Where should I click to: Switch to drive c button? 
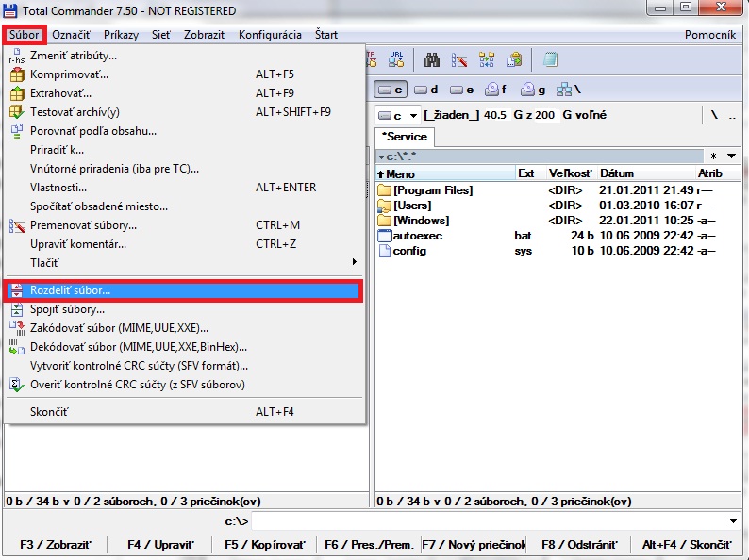(x=391, y=90)
